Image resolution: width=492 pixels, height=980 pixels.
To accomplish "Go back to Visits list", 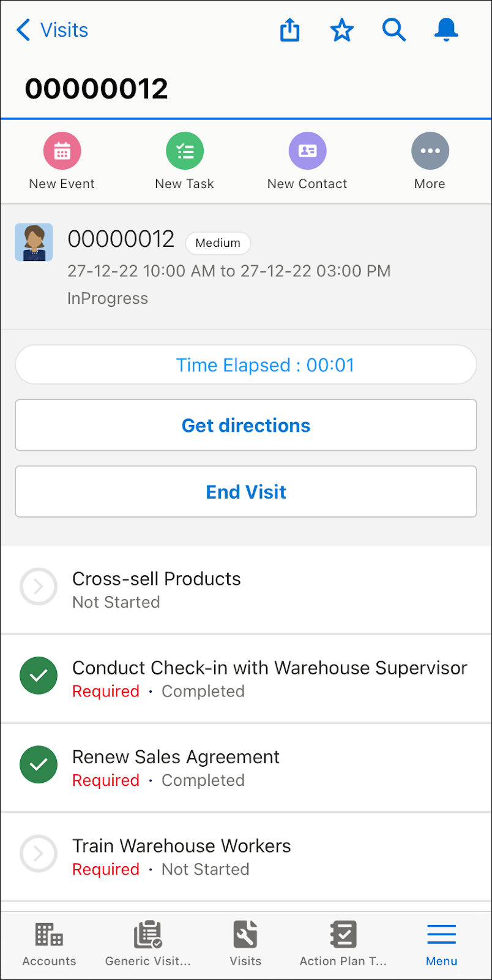I will click(52, 29).
